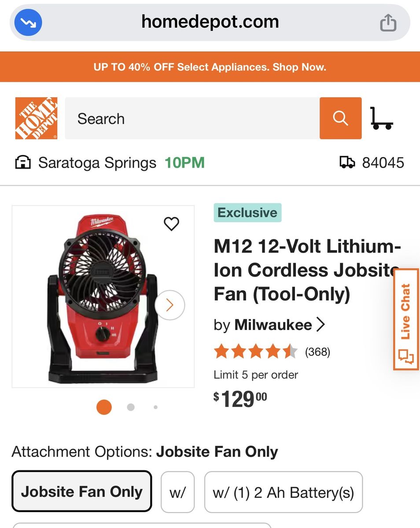
Task: Focus the Search input field
Action: [x=192, y=118]
